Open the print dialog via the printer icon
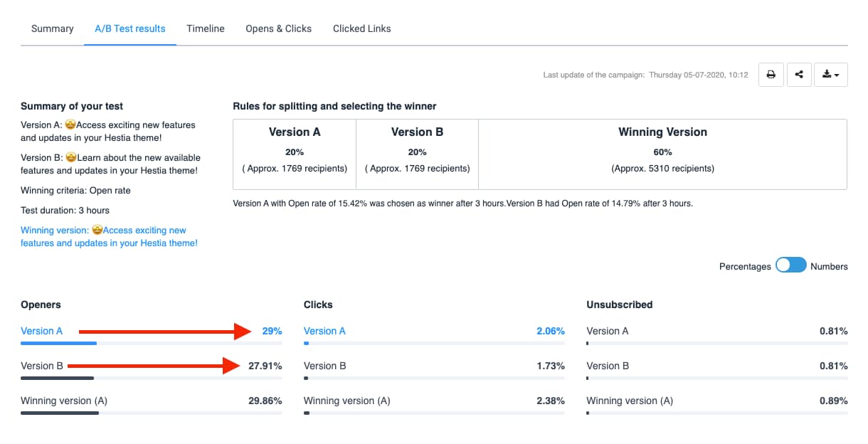This screenshot has height=444, width=868. pyautogui.click(x=771, y=75)
